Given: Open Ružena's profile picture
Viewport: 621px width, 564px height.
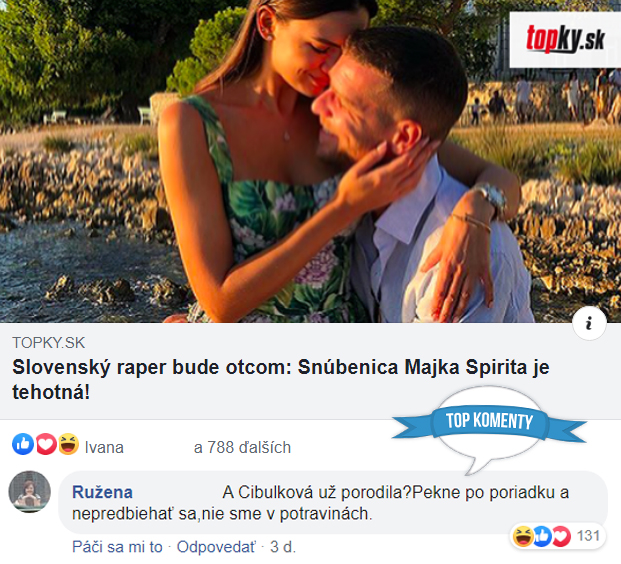Looking at the screenshot, I should [30, 492].
